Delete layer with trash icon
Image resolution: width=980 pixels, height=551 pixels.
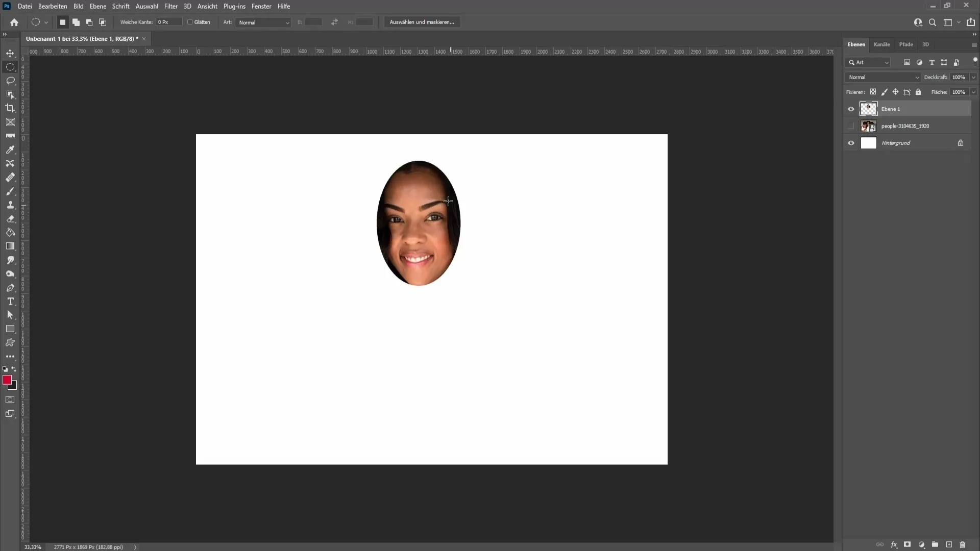[963, 545]
